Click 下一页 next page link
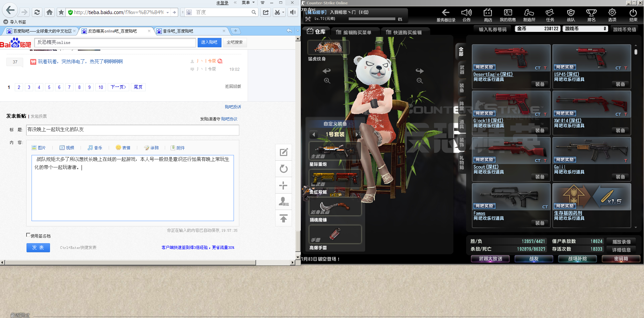This screenshot has width=644, height=318. coord(118,87)
